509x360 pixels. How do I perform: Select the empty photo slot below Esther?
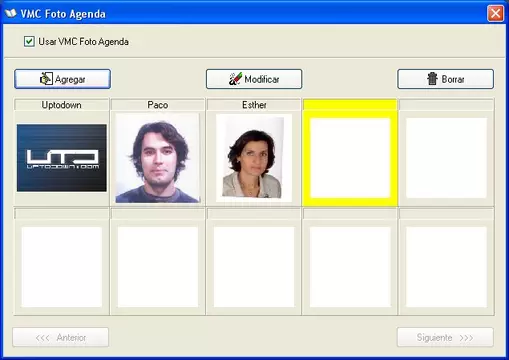[254, 267]
